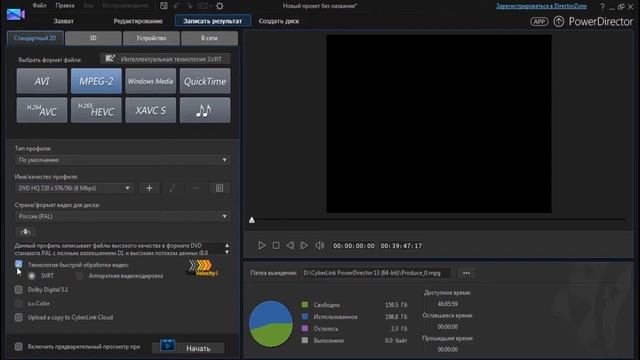This screenshot has height=360, width=640.
Task: Click the preview timeline playhead marker
Action: [252, 220]
